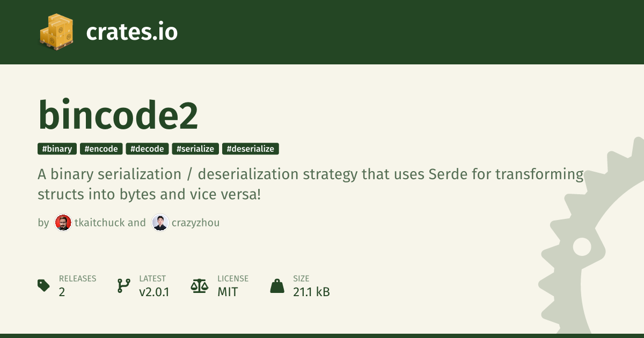Screen dimensions: 644x338
Task: Click the 21.1 kB size value
Action: pos(311,292)
